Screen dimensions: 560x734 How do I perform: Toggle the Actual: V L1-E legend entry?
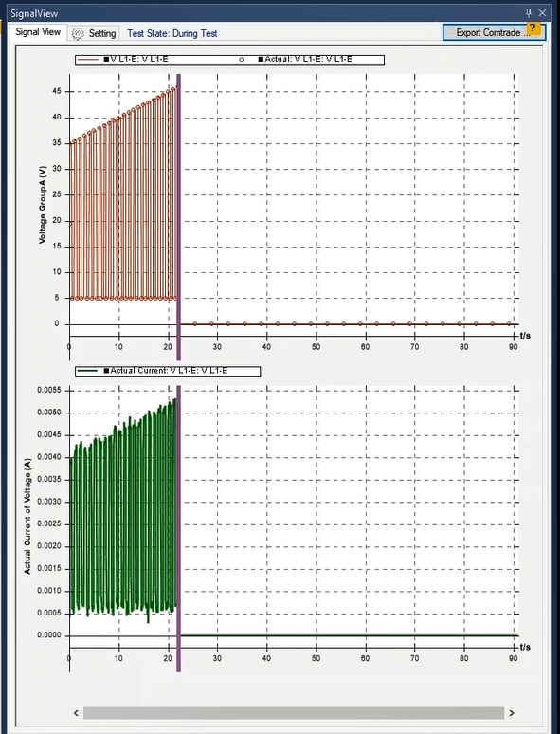coord(305,60)
